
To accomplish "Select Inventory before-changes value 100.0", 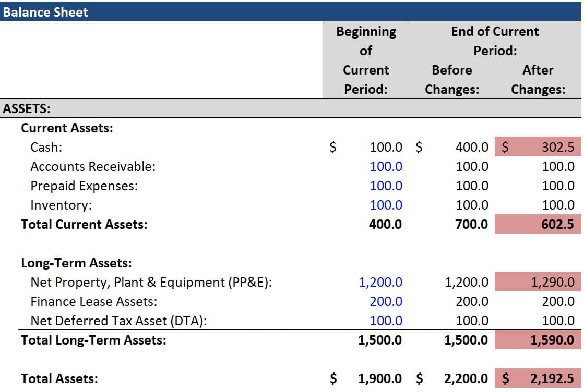I will click(x=472, y=205).
